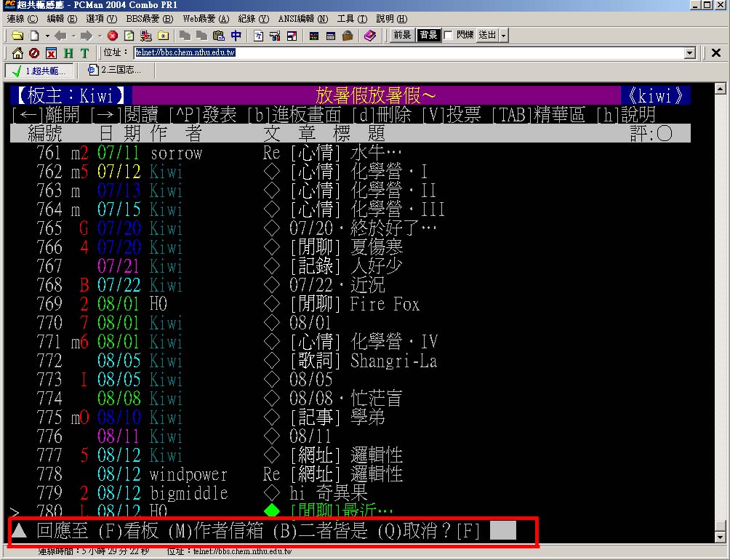Click the 前景 foreground color button

click(x=402, y=36)
